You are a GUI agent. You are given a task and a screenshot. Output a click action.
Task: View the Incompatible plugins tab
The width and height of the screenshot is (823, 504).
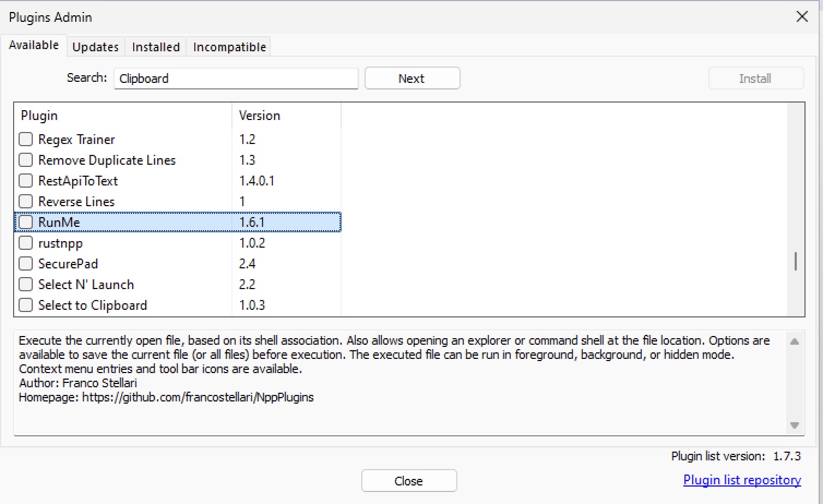point(229,47)
